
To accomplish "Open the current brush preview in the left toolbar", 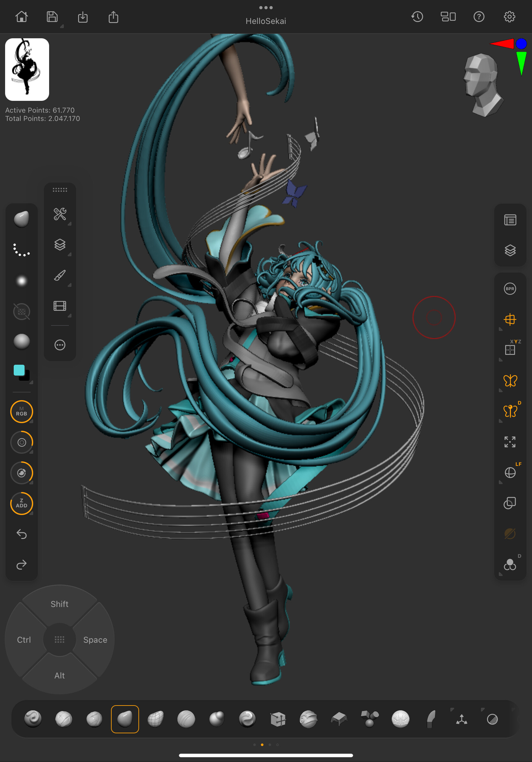I will click(x=22, y=219).
